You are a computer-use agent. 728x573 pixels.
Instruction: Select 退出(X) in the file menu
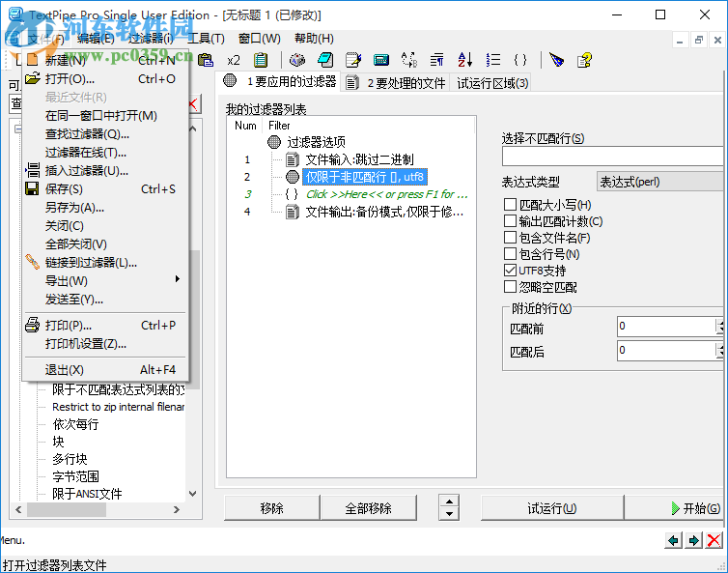click(105, 370)
